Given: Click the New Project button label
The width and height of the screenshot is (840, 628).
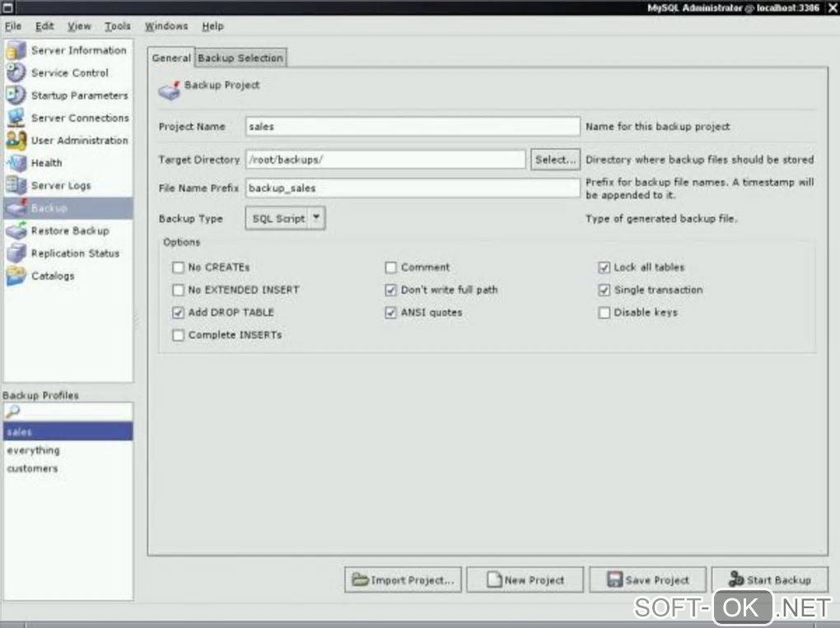Looking at the screenshot, I should pyautogui.click(x=534, y=579).
